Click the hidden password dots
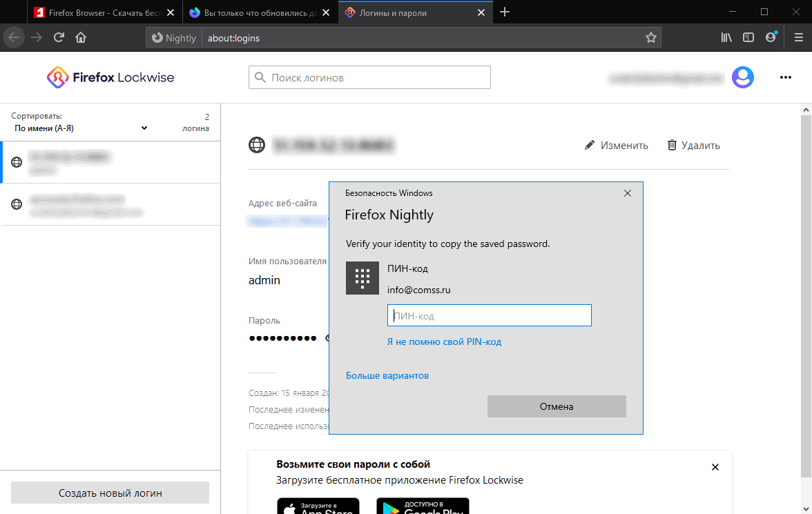 pos(283,338)
